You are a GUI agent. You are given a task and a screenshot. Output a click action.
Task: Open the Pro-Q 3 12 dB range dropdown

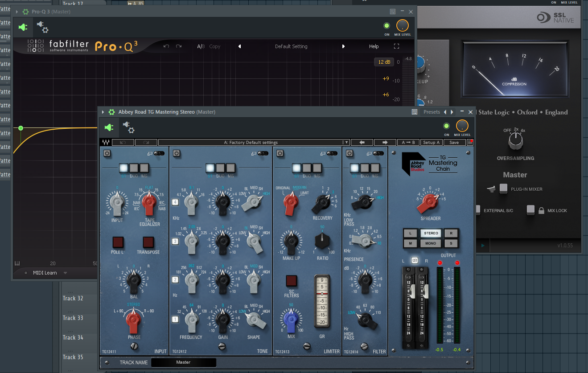coord(384,62)
